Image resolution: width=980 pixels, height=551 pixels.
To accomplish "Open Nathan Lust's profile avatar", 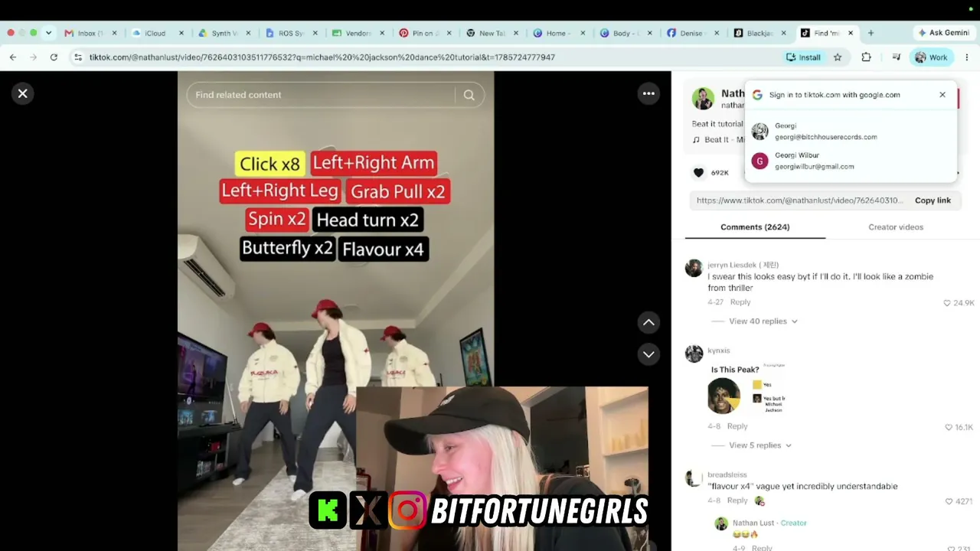I will coord(703,99).
